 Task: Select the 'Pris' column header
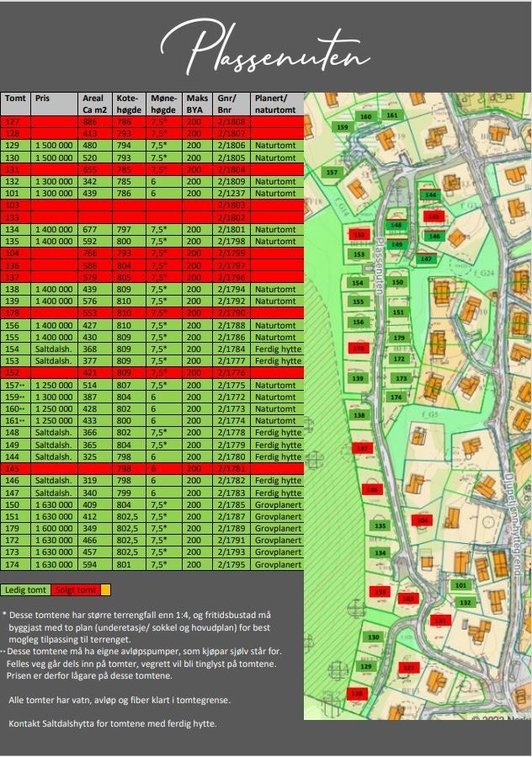[x=54, y=104]
